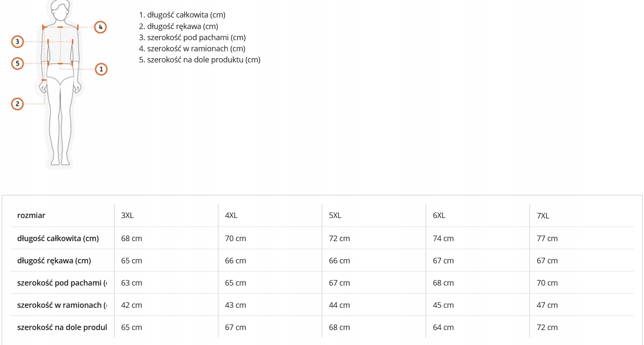Select the 4XL size column header
The height and width of the screenshot is (345, 644).
(231, 215)
